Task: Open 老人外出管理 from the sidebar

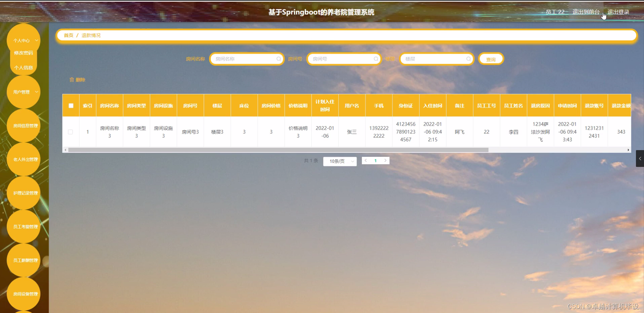Action: (23, 159)
